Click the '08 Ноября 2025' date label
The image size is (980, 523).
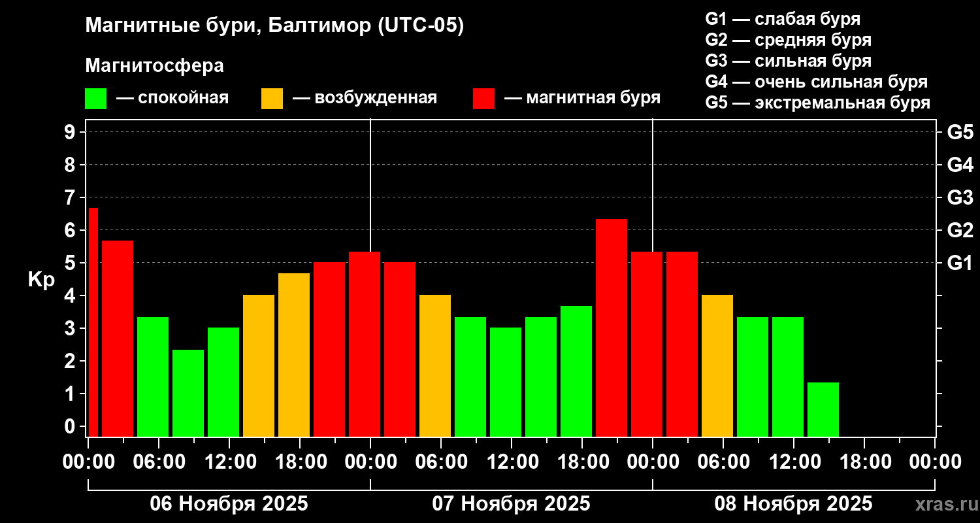coord(793,504)
